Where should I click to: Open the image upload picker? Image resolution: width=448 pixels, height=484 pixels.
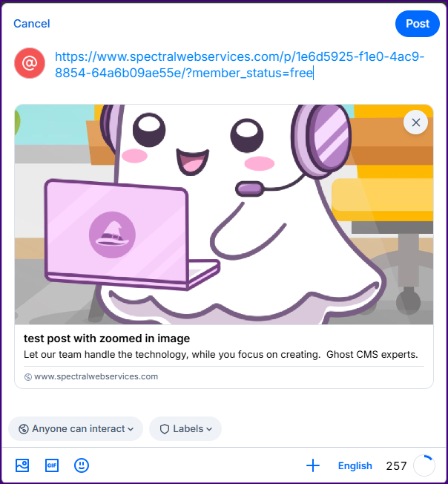22,465
